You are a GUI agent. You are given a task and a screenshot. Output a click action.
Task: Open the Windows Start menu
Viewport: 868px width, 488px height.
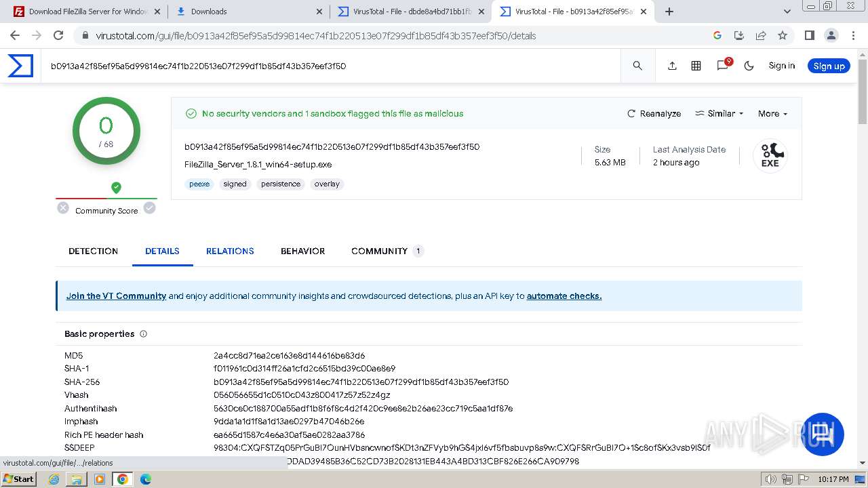point(18,479)
